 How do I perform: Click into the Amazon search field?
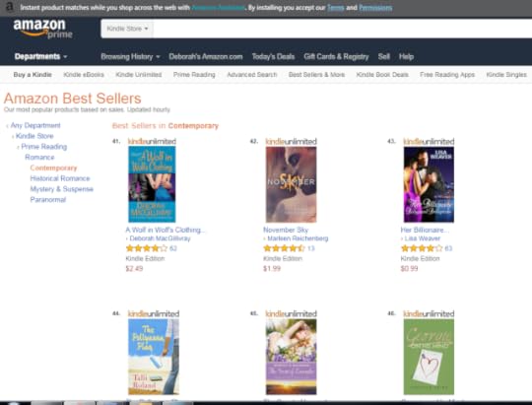pos(342,29)
